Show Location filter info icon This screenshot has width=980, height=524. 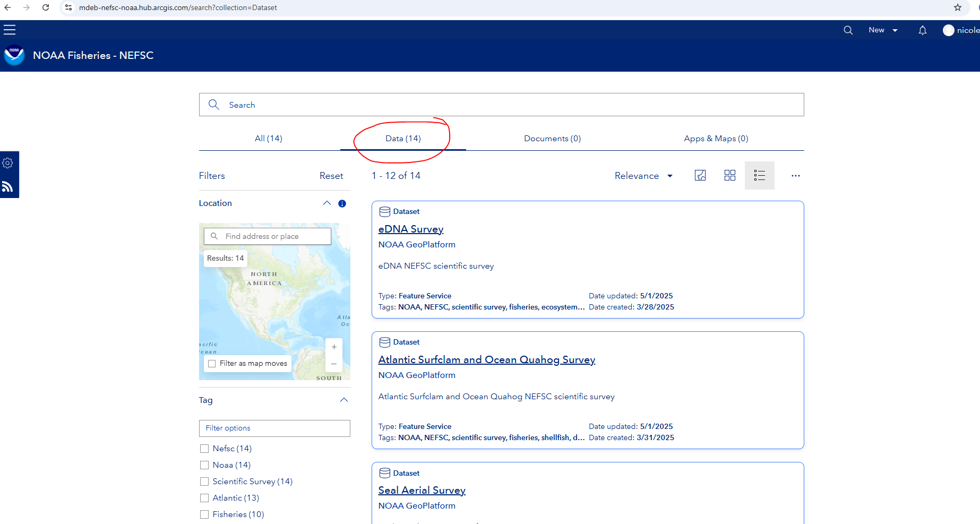click(342, 203)
